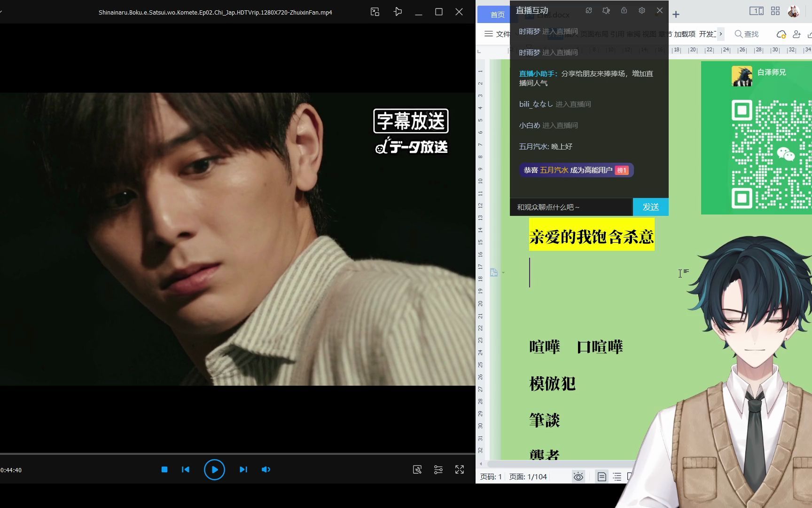
Task: Click the 小白め 进入直播间 chat entry
Action: tap(548, 125)
